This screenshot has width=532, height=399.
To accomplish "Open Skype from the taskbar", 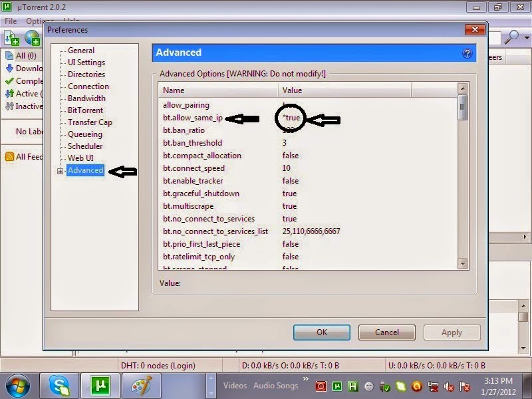I will click(59, 386).
